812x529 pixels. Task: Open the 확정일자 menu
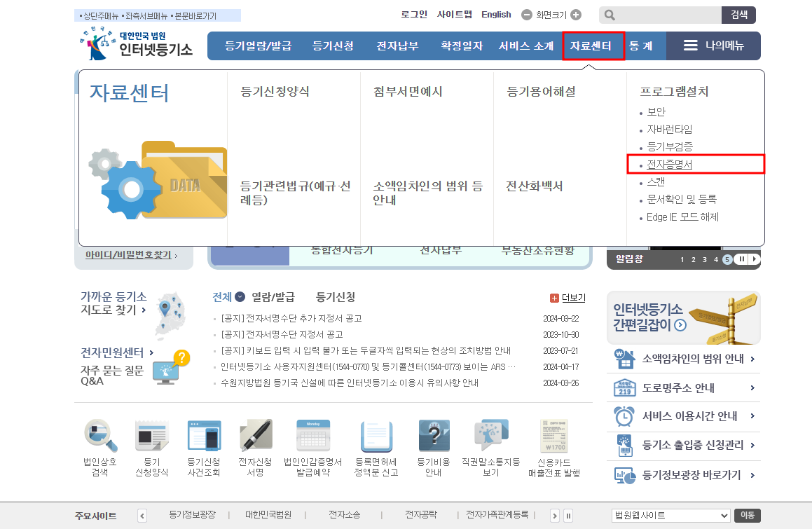462,46
